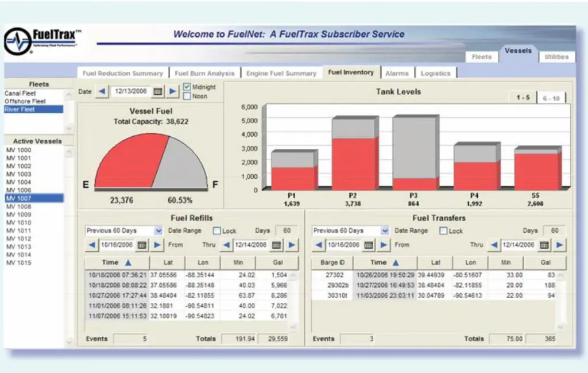Sort Fuel Transfers by Gal column
The width and height of the screenshot is (588, 373).
point(546,263)
